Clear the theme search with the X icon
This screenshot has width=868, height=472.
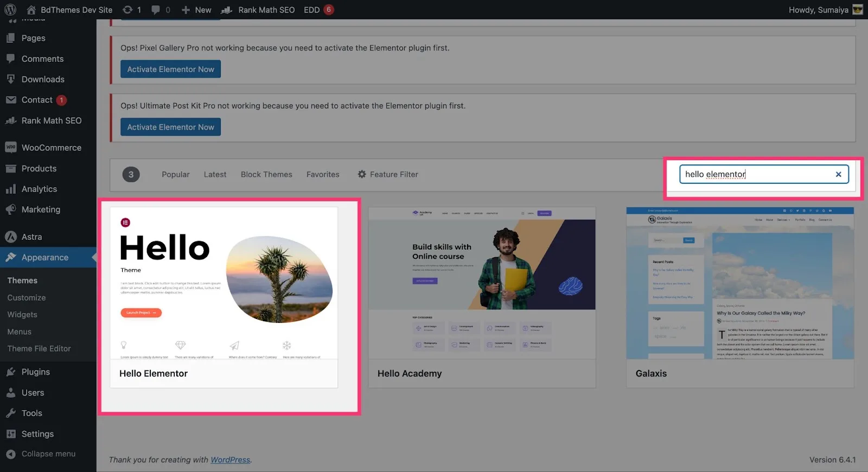(838, 174)
